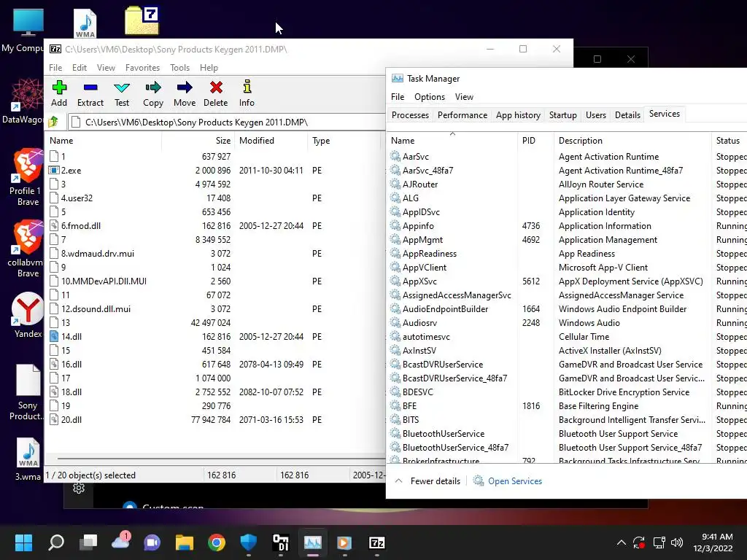Select 10.MMDevAPI.Dll.MUI file row

tap(214, 281)
